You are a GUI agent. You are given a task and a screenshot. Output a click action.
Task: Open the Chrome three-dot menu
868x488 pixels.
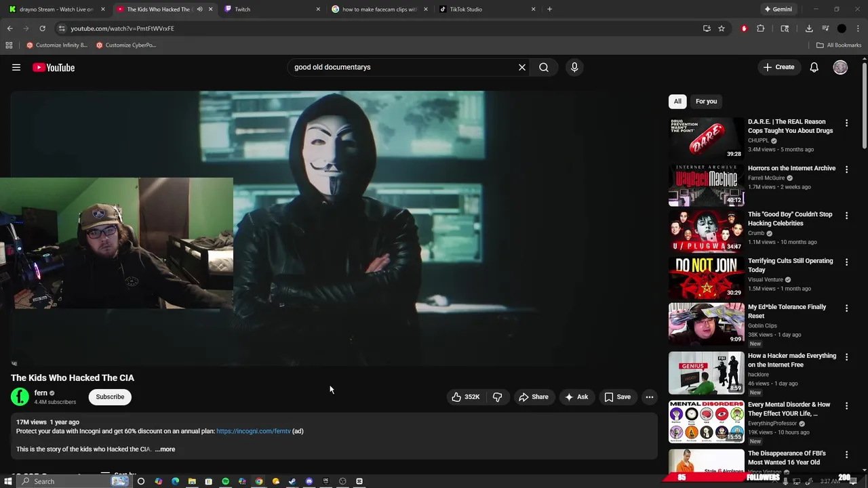tap(858, 28)
